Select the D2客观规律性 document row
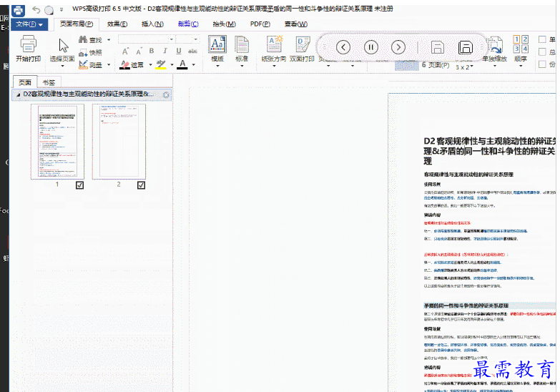The height and width of the screenshot is (392, 560). pyautogui.click(x=92, y=94)
